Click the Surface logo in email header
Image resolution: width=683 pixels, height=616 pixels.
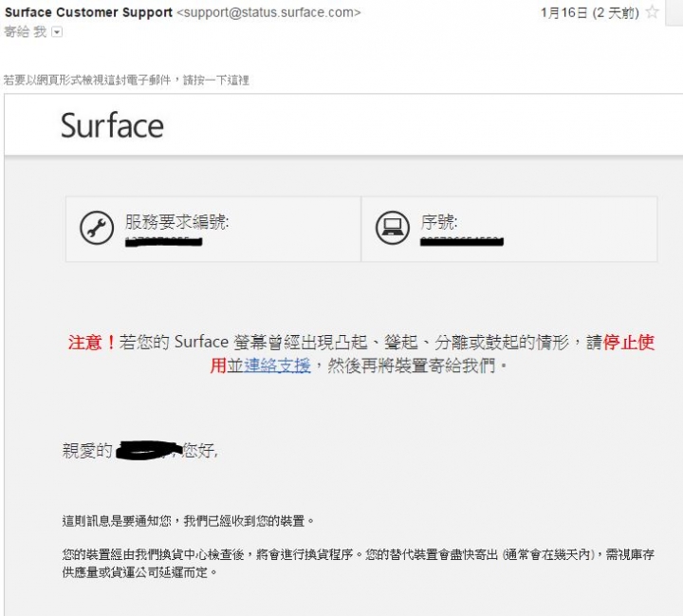[112, 125]
